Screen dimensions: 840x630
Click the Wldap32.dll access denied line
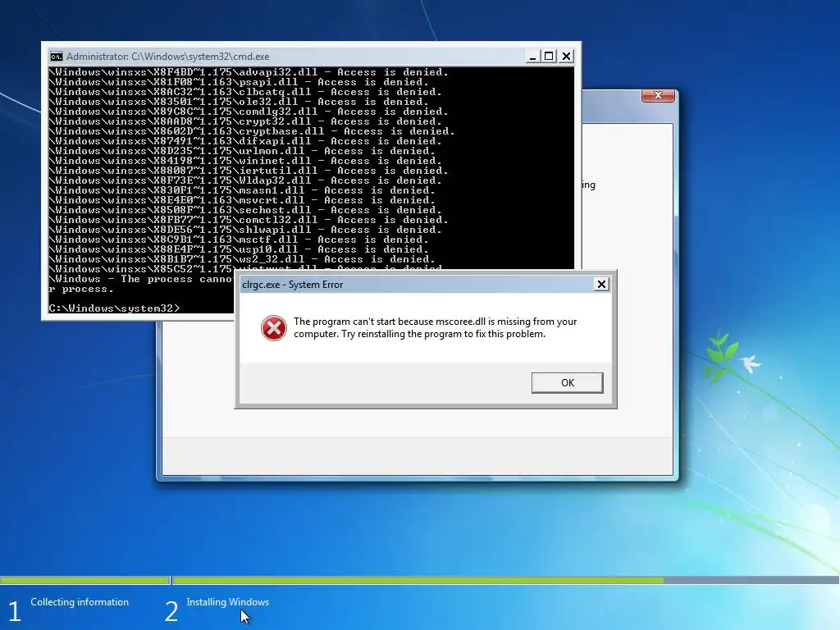(245, 180)
